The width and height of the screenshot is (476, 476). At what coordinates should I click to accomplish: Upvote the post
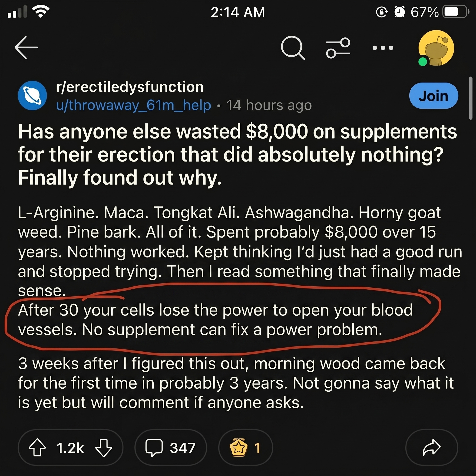pos(37,448)
